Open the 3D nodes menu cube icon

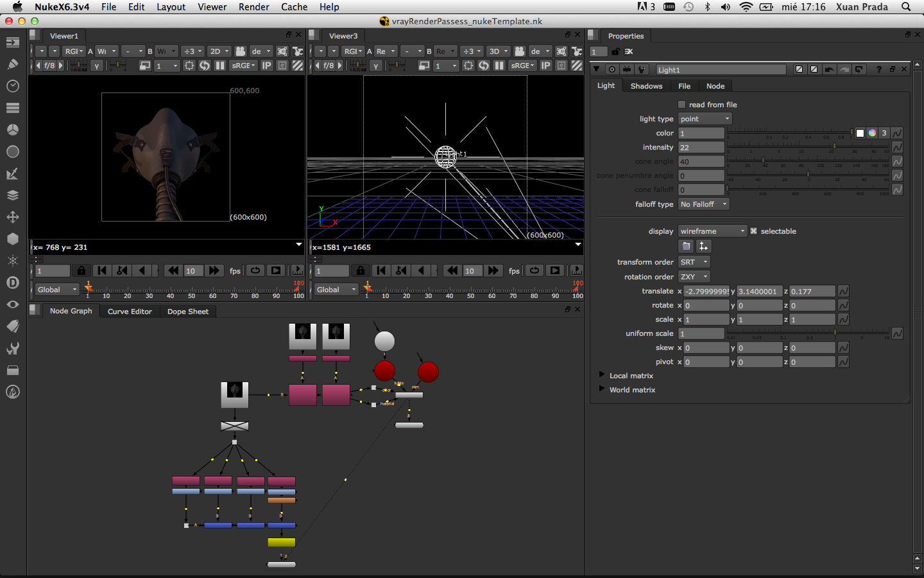tap(12, 239)
